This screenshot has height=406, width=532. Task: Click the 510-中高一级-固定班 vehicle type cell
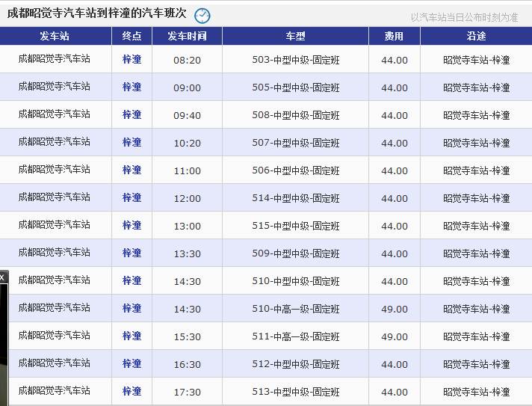click(x=296, y=309)
